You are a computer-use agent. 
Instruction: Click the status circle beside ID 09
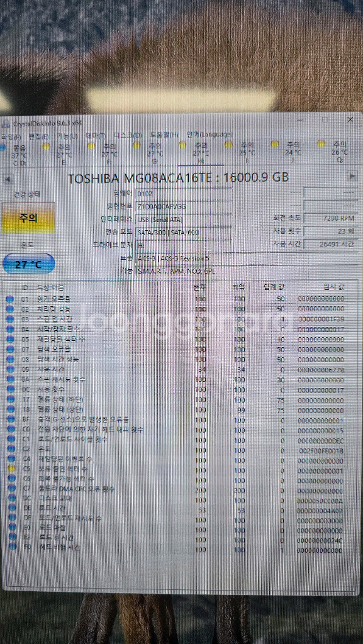coord(10,369)
